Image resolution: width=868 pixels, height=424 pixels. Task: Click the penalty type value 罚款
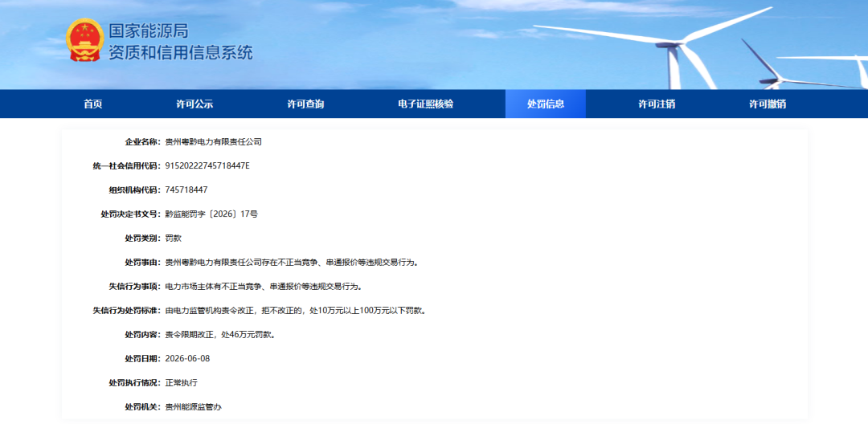[174, 238]
